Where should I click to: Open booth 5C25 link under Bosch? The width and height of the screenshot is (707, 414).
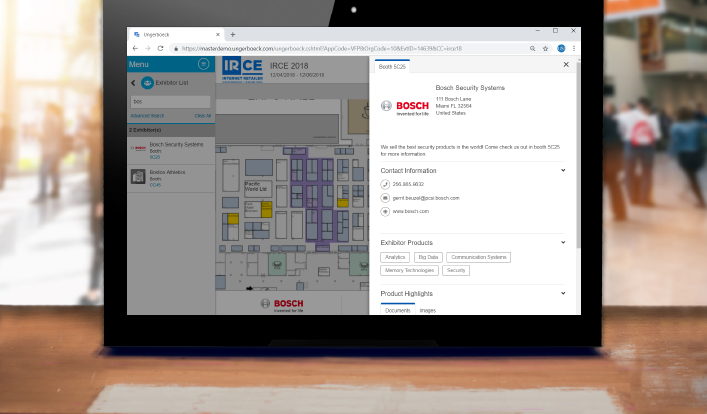[155, 157]
